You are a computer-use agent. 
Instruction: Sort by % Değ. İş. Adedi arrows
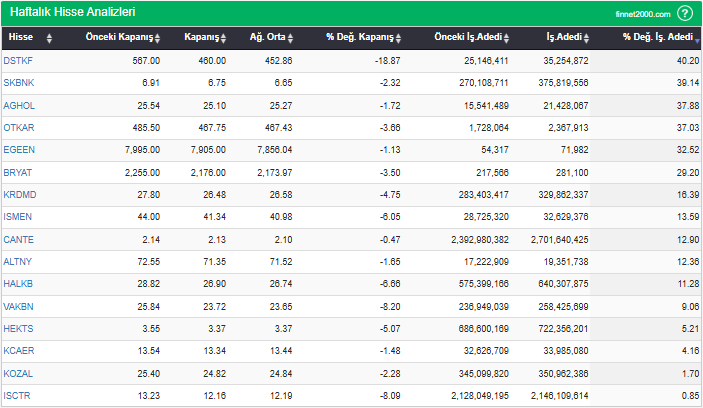[x=697, y=38]
